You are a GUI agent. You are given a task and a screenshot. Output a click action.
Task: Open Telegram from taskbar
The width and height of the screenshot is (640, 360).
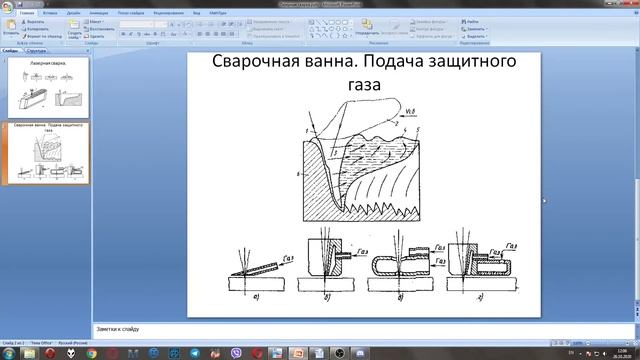pos(195,353)
